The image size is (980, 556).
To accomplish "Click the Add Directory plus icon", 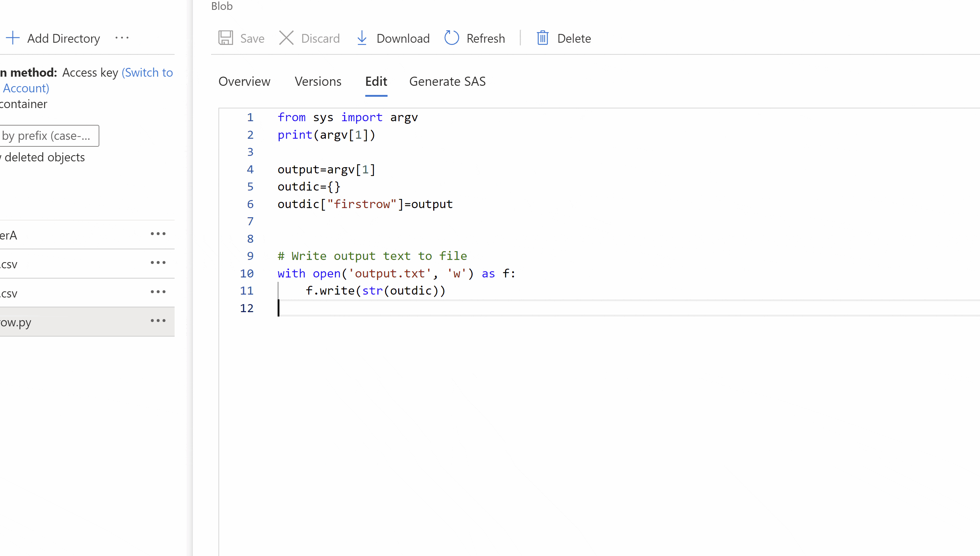I will pyautogui.click(x=13, y=38).
